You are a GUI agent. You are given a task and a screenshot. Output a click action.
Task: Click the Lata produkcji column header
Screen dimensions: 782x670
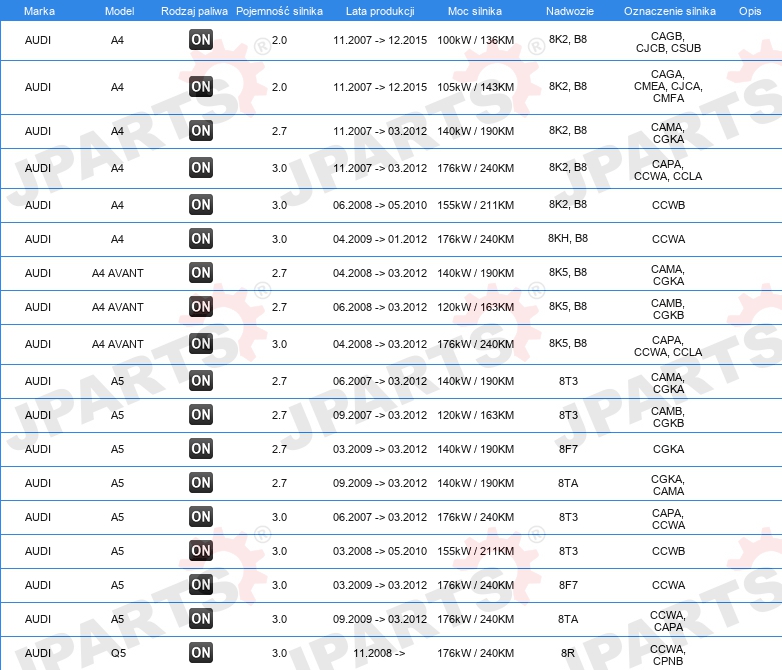(380, 11)
